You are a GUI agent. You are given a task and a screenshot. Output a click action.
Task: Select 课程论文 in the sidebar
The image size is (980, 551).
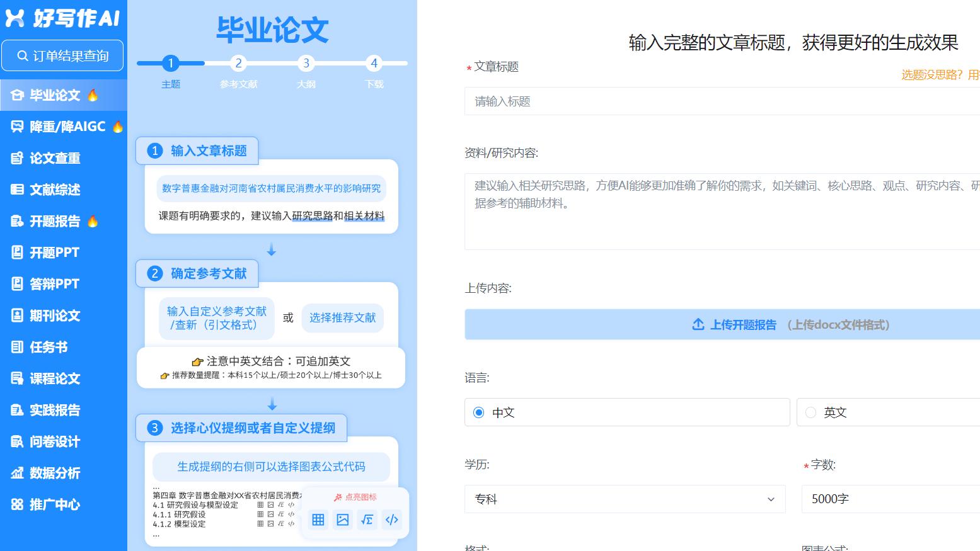click(x=57, y=378)
